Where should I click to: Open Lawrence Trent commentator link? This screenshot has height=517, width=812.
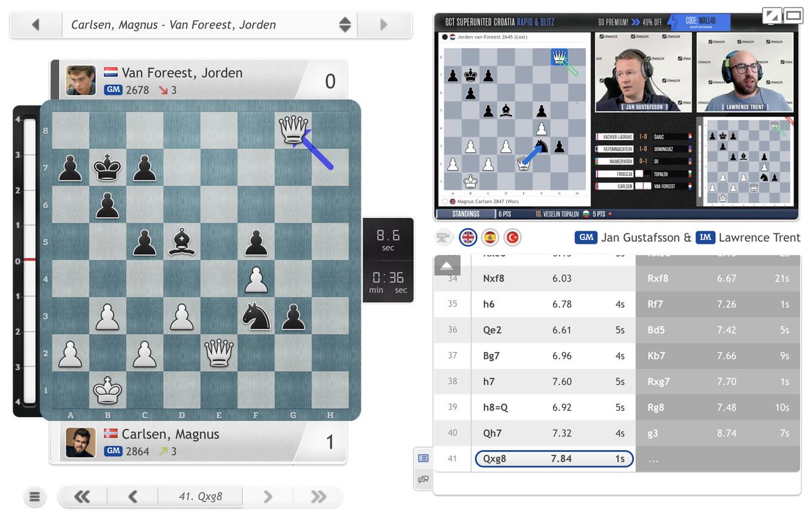tap(761, 238)
